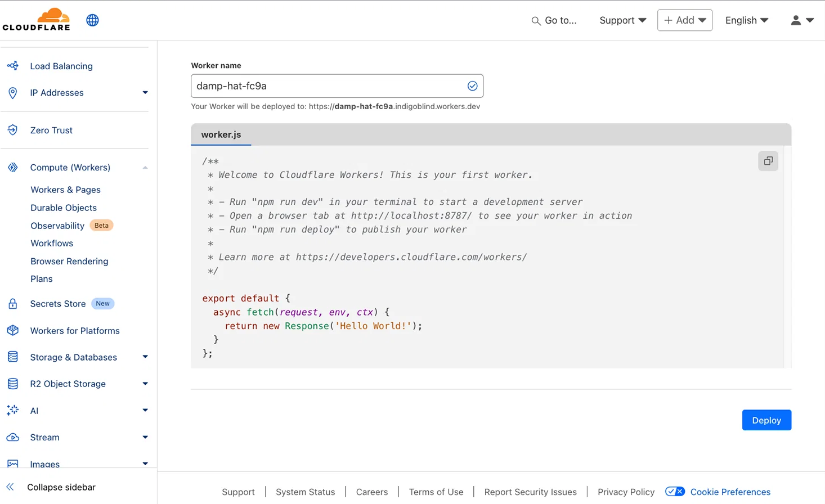
Task: Open the English language dropdown
Action: tap(747, 20)
